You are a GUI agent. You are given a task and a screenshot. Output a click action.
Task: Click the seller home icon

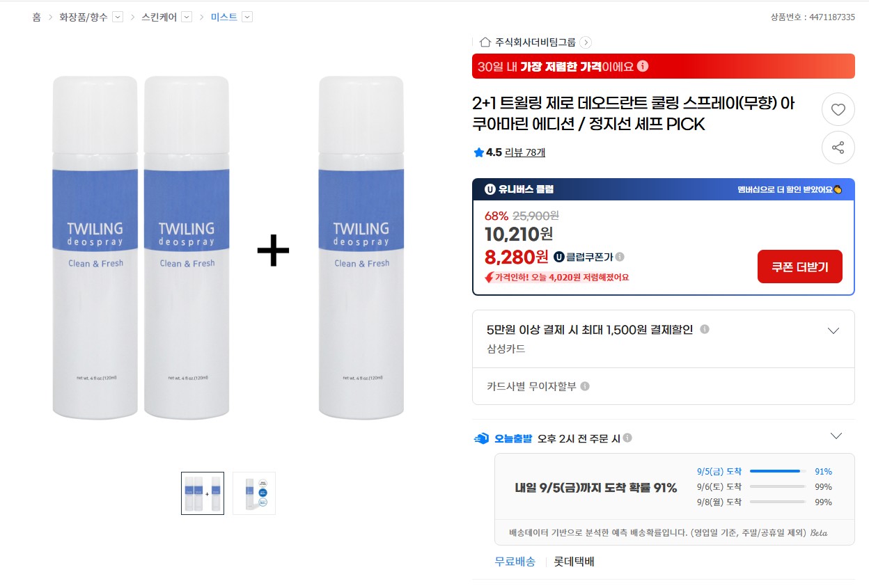(x=485, y=42)
